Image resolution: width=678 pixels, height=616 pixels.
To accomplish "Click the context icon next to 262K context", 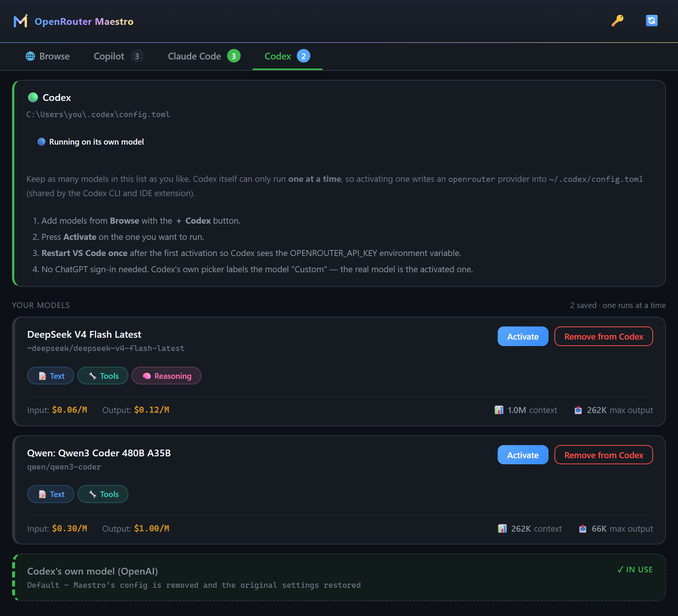I will pyautogui.click(x=502, y=529).
